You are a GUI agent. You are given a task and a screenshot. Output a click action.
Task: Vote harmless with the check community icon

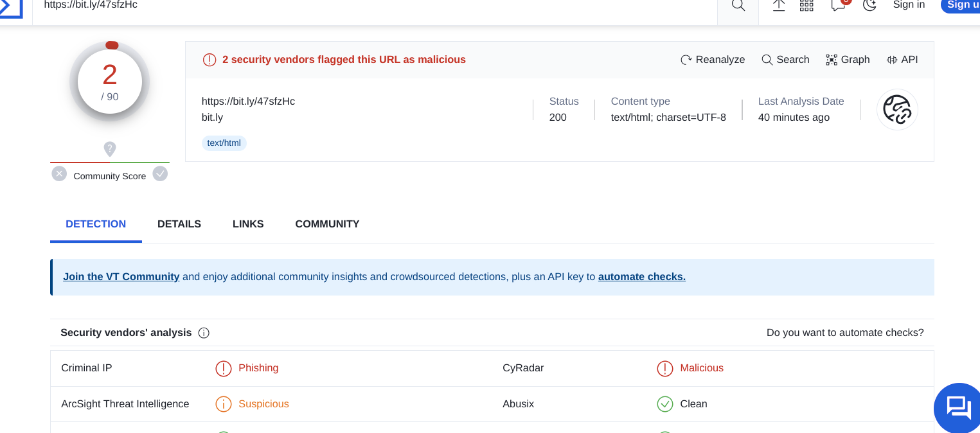(x=160, y=173)
